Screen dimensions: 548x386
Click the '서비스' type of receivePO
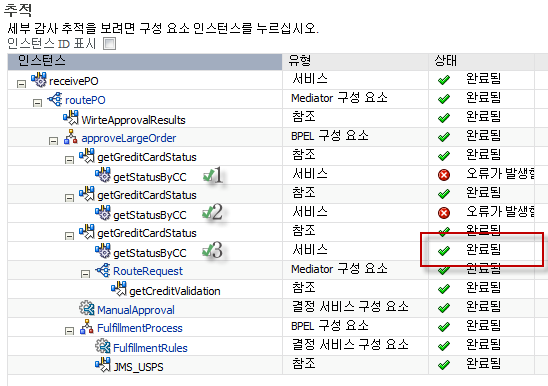pyautogui.click(x=310, y=78)
